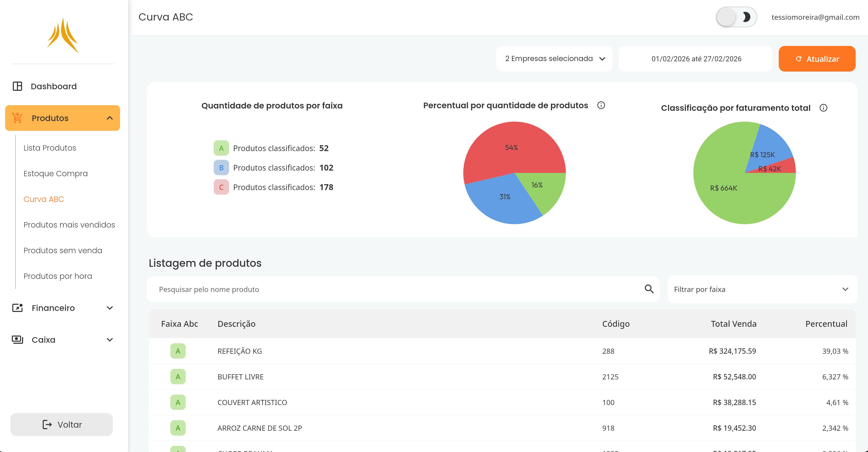
Task: Select Produtos mais vendidos in sidebar
Action: click(x=69, y=224)
